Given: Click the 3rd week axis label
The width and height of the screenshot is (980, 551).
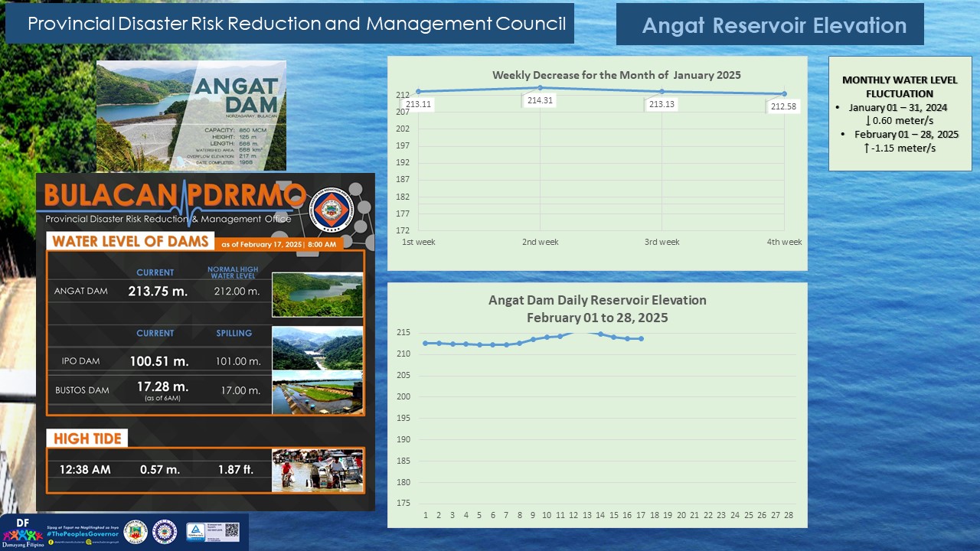Looking at the screenshot, I should (x=661, y=242).
